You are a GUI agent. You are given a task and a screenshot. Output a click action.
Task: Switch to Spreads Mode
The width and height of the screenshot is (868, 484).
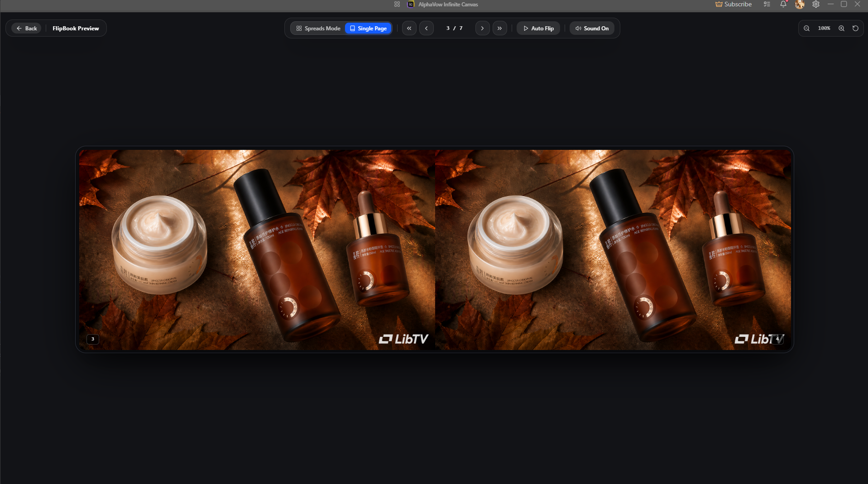pos(318,28)
